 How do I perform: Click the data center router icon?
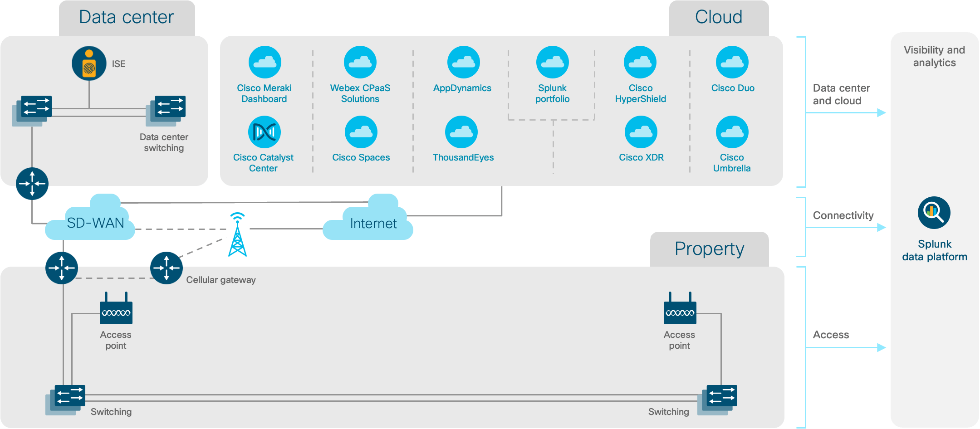coord(32,184)
